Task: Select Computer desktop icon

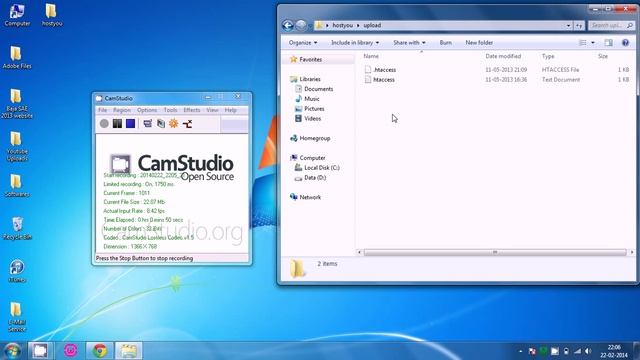Action: pyautogui.click(x=17, y=15)
